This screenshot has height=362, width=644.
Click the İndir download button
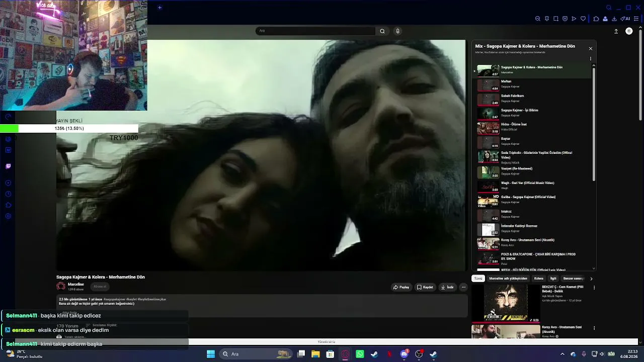pos(447,287)
